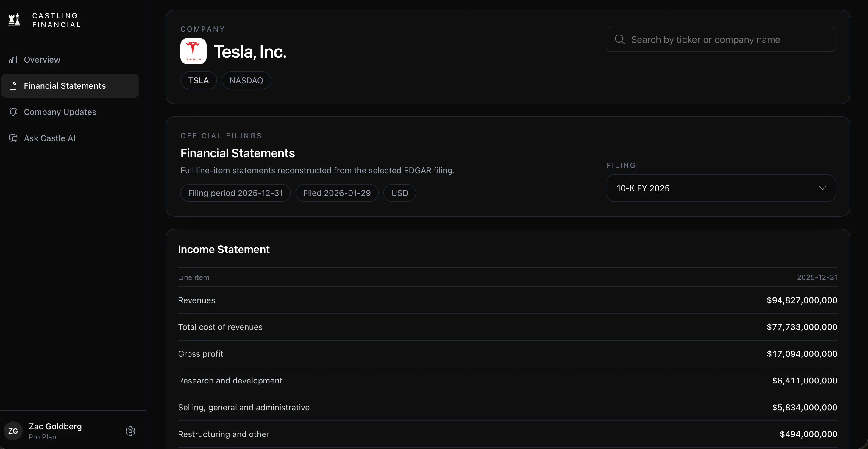Select the Revenues line item row

point(508,300)
